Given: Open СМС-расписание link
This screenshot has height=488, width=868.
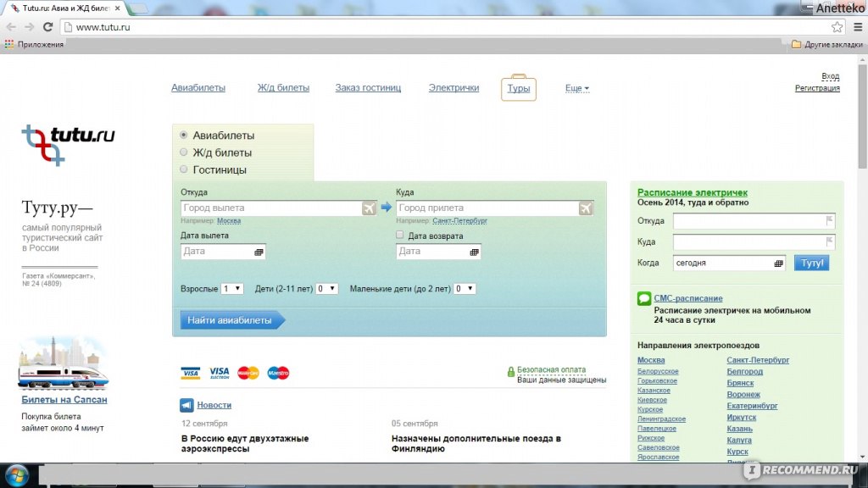Looking at the screenshot, I should (x=688, y=298).
